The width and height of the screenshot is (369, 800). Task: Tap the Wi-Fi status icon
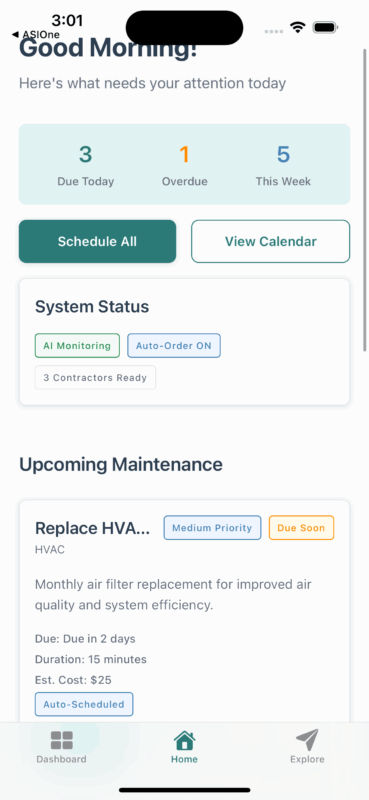coord(297,27)
